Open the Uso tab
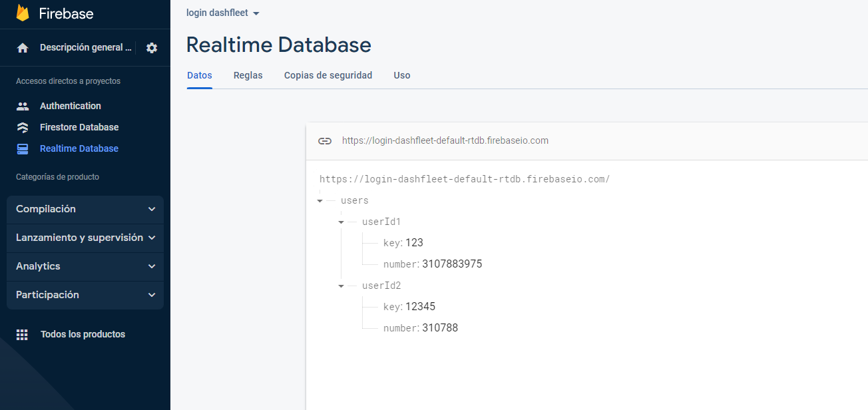Image resolution: width=868 pixels, height=410 pixels. click(402, 75)
